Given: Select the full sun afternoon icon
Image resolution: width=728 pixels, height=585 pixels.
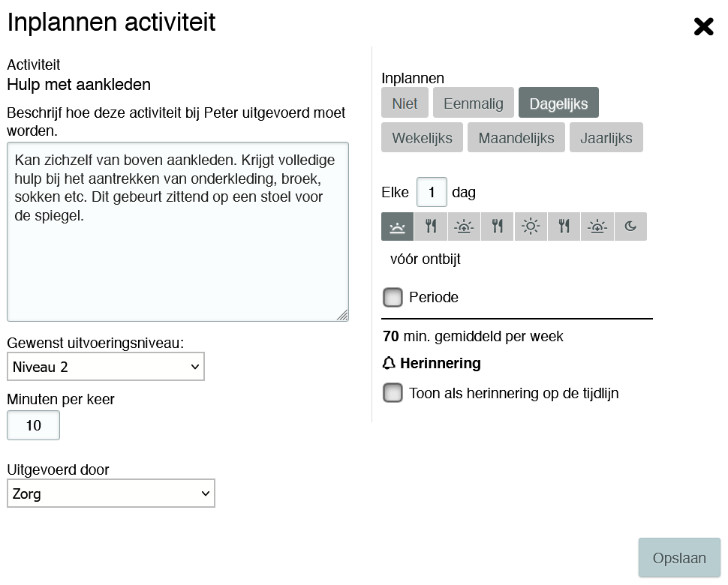Looking at the screenshot, I should point(531,226).
